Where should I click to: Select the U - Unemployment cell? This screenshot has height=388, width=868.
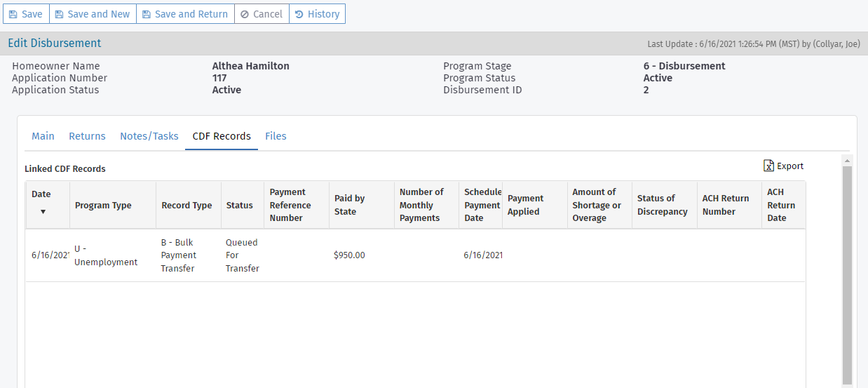[113, 255]
